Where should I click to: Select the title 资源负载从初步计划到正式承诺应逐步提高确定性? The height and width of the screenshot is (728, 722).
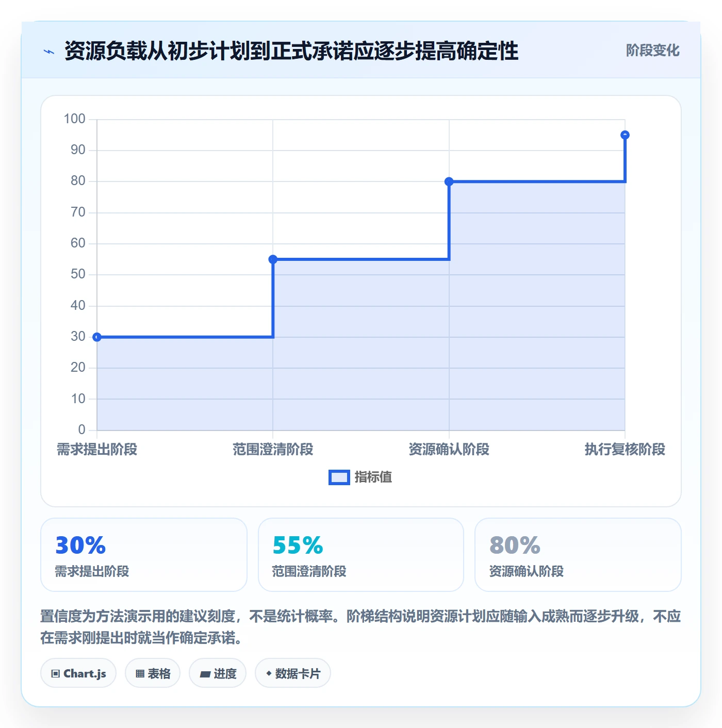coord(291,51)
